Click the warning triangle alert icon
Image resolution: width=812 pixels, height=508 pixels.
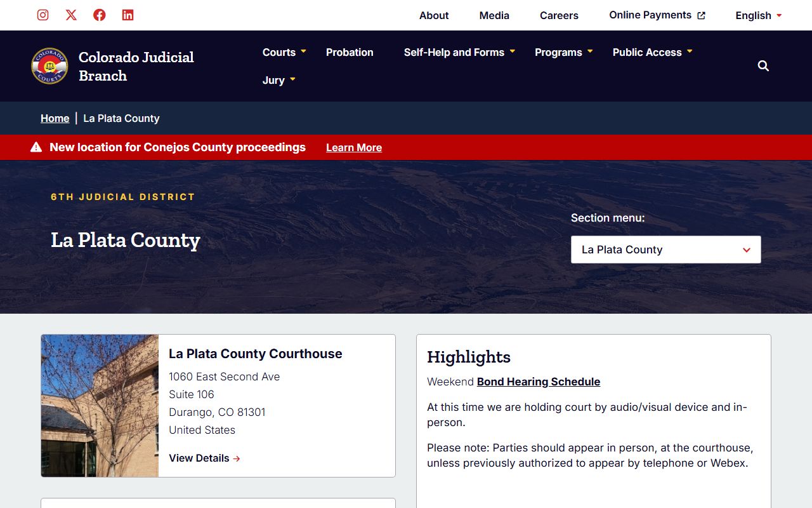(x=36, y=147)
